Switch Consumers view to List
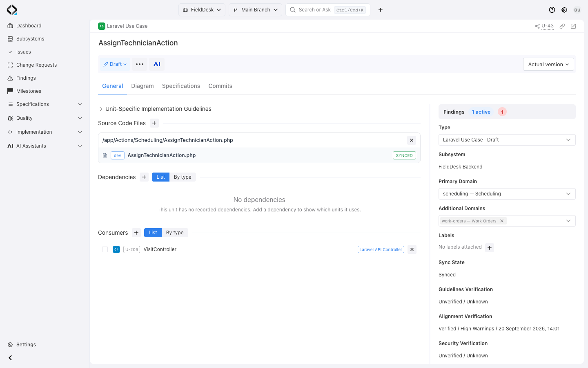 click(x=153, y=233)
